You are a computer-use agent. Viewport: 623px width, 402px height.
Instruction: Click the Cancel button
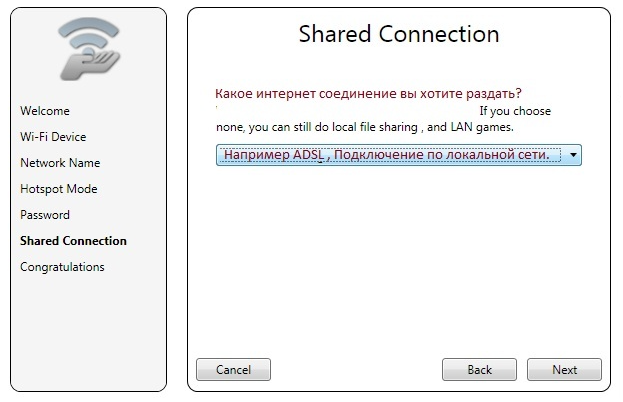point(233,369)
